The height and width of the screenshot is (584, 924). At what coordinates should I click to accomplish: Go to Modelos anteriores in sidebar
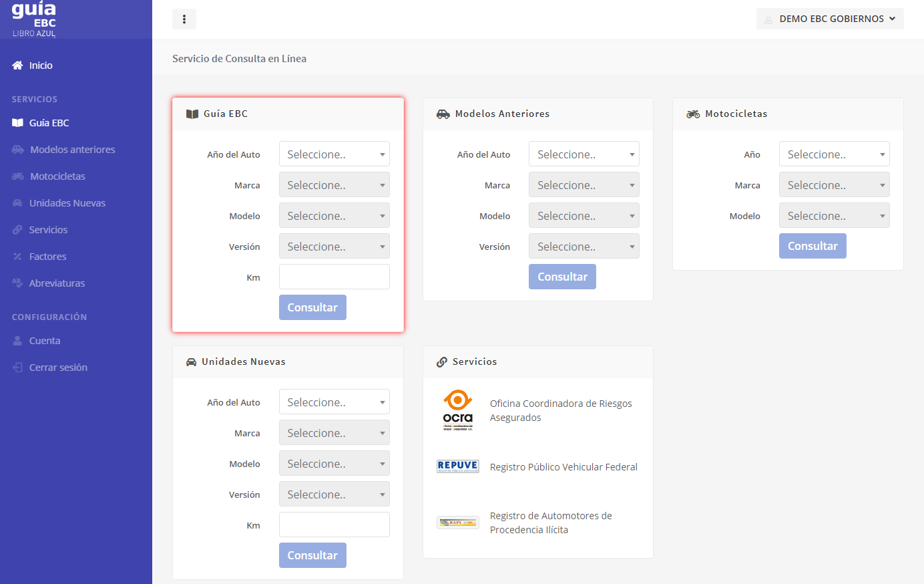72,150
